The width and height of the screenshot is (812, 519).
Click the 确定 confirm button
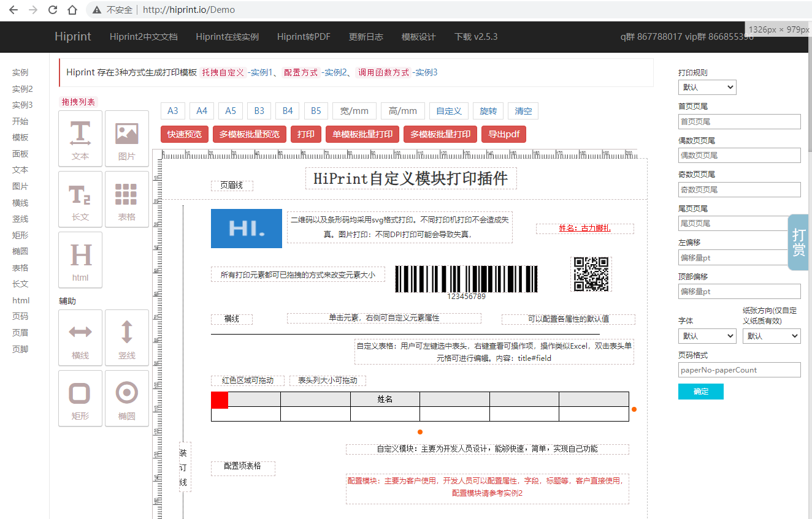click(701, 392)
